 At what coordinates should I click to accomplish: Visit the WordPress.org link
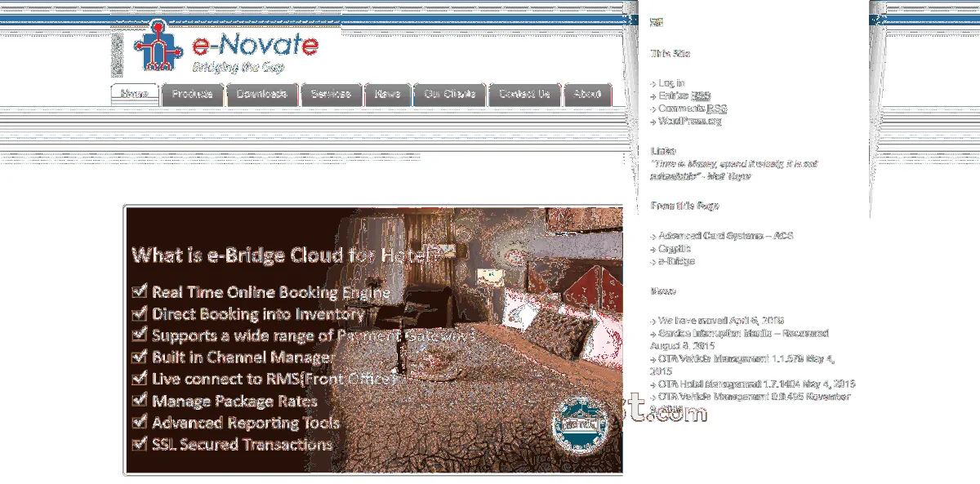click(x=690, y=122)
